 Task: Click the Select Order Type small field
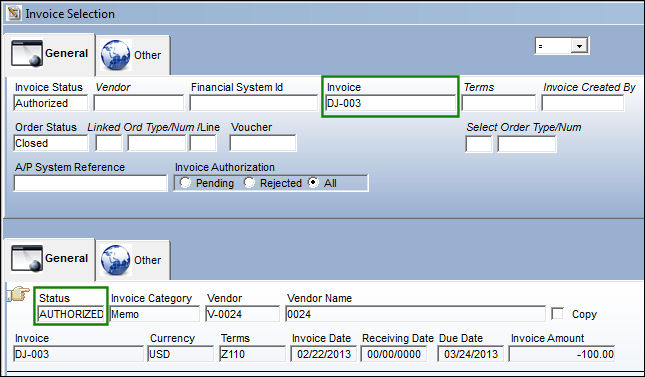click(x=479, y=144)
